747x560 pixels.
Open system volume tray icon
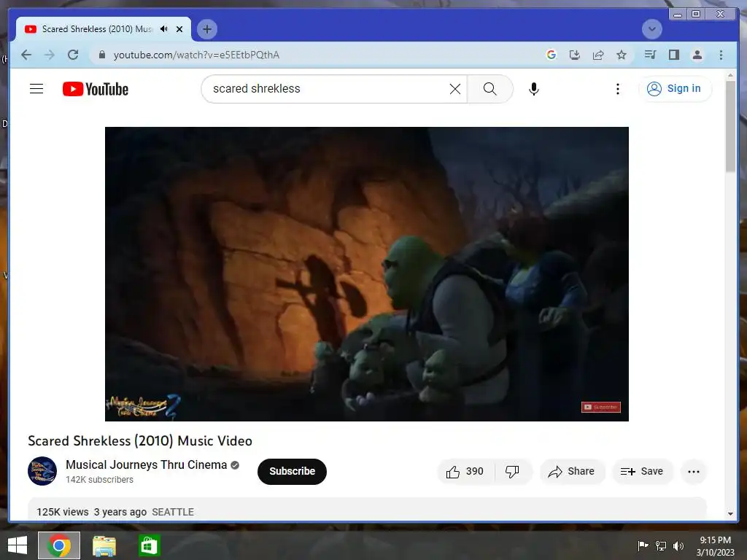tap(678, 545)
